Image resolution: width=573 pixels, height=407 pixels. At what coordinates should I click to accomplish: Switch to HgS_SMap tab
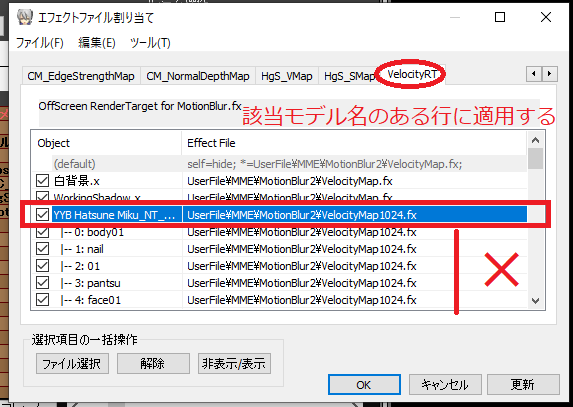349,76
